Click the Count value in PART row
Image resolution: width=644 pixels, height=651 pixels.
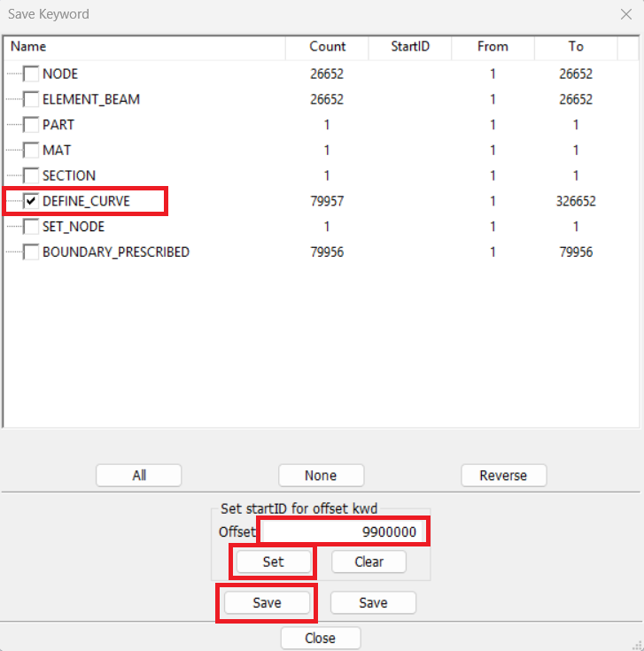pos(327,125)
